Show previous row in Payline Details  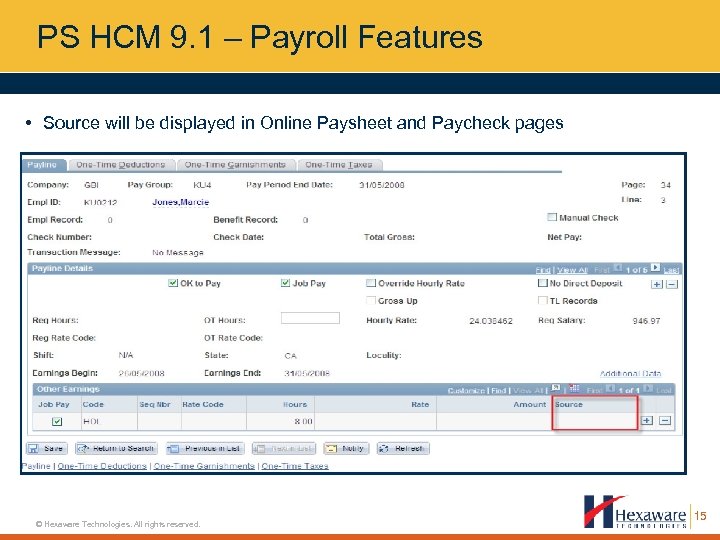618,268
